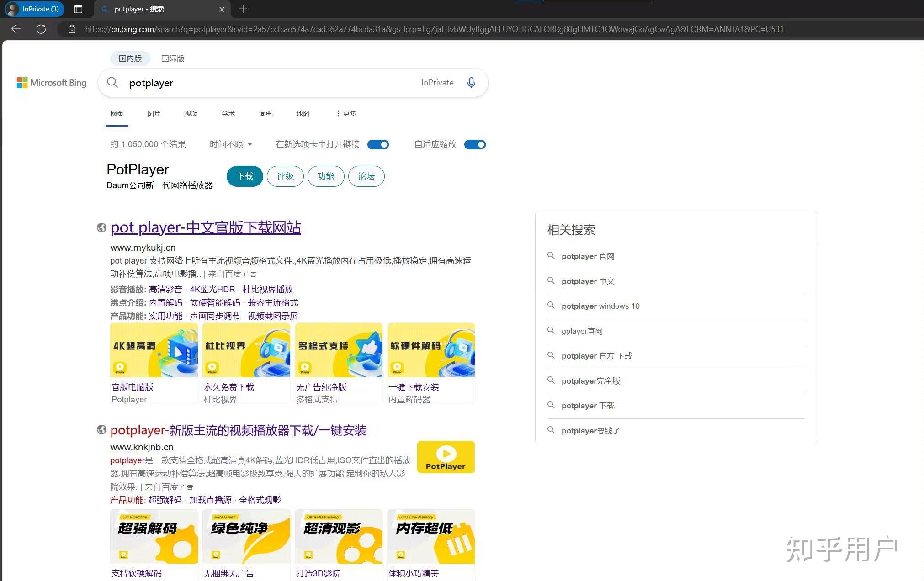Select the 地图 results tab
This screenshot has height=581, width=924.
pos(303,114)
